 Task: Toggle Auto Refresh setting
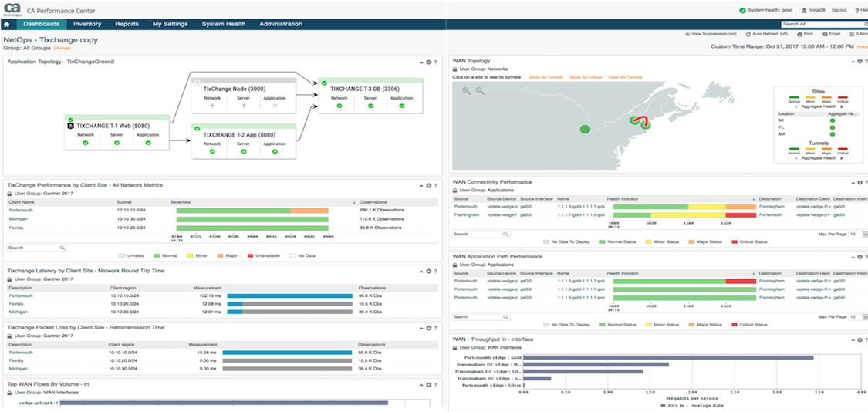(x=767, y=34)
